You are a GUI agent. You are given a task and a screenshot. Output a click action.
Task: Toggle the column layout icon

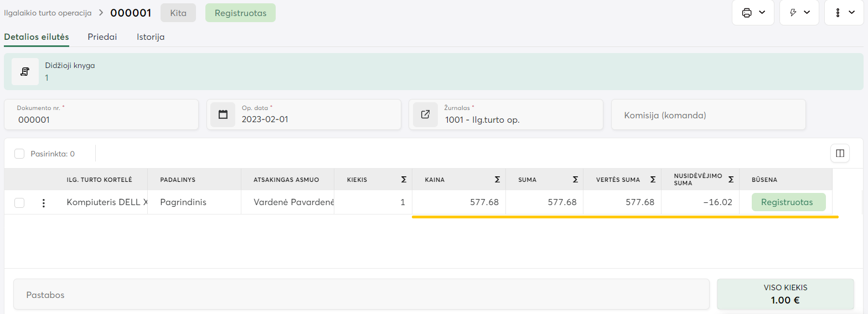tap(840, 153)
